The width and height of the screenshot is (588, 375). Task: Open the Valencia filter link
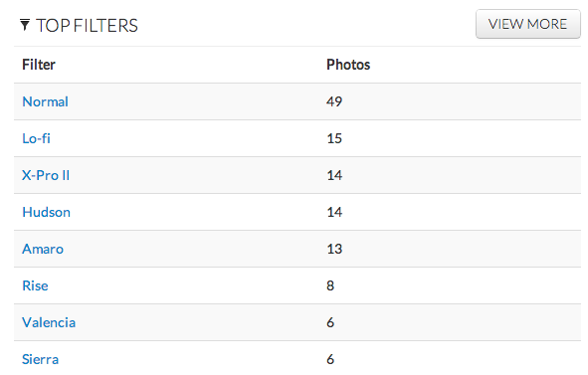[49, 322]
